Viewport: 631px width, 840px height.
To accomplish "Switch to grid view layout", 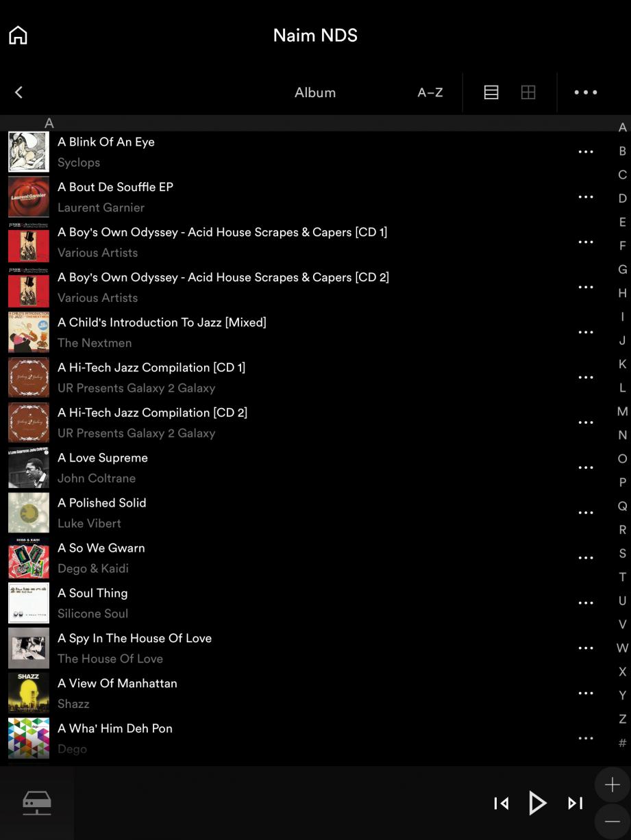I will (528, 92).
